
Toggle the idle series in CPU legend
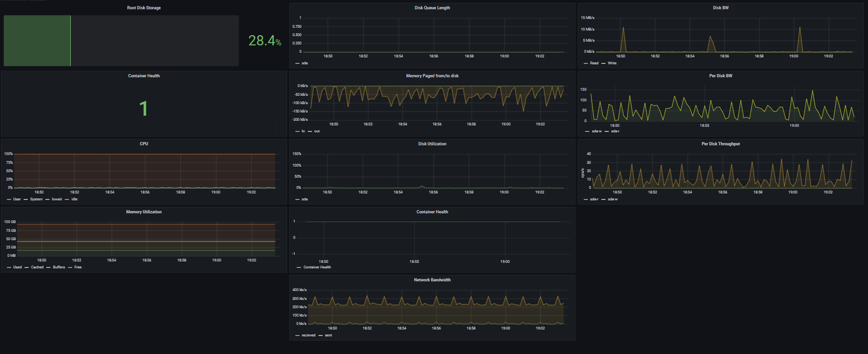click(x=74, y=199)
